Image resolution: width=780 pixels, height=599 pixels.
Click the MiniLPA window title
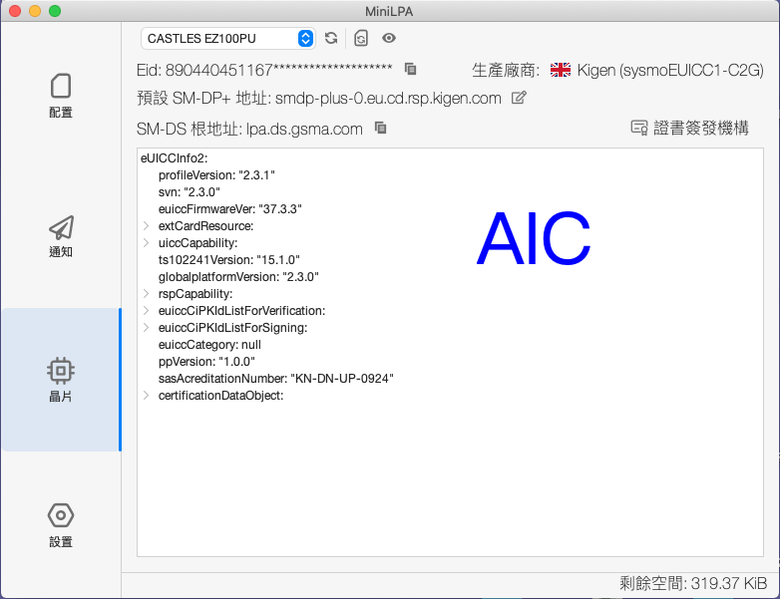click(389, 11)
